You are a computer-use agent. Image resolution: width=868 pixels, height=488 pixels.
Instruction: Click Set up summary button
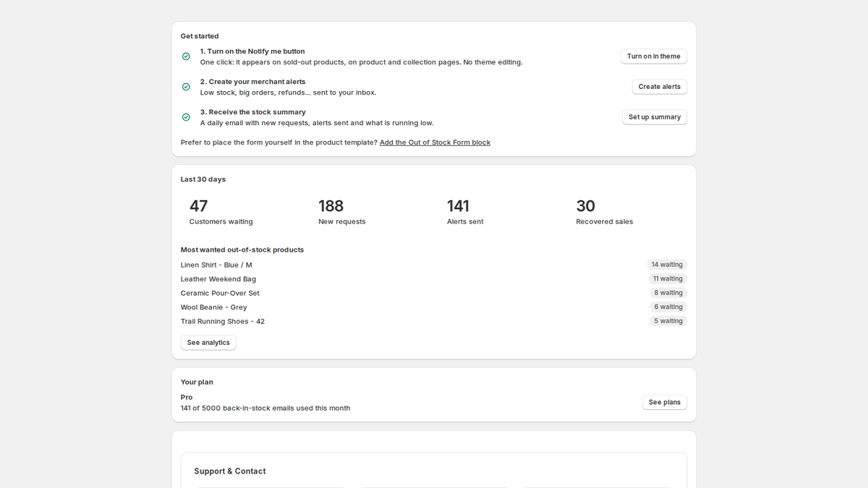click(x=655, y=117)
